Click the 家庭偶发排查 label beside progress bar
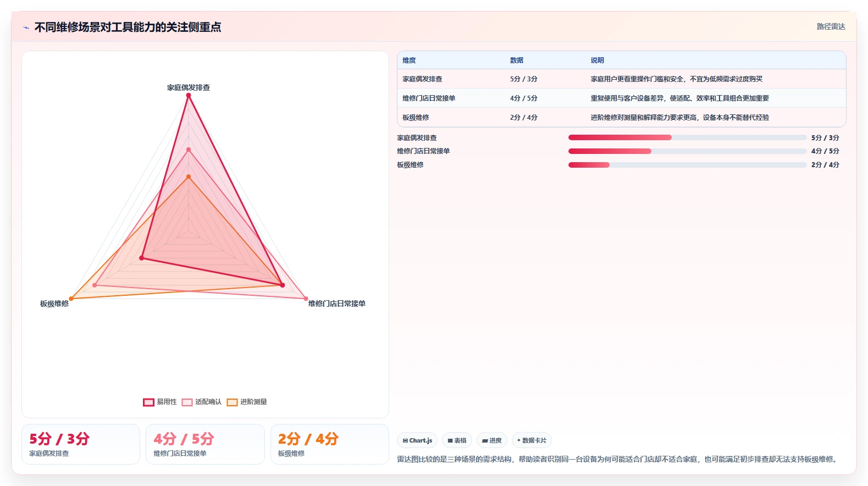The image size is (868, 486). click(417, 138)
